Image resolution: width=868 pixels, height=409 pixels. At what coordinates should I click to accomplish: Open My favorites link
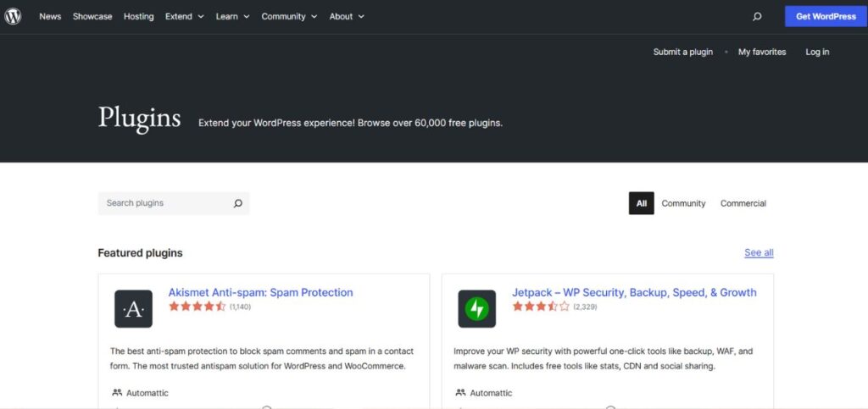pos(762,52)
